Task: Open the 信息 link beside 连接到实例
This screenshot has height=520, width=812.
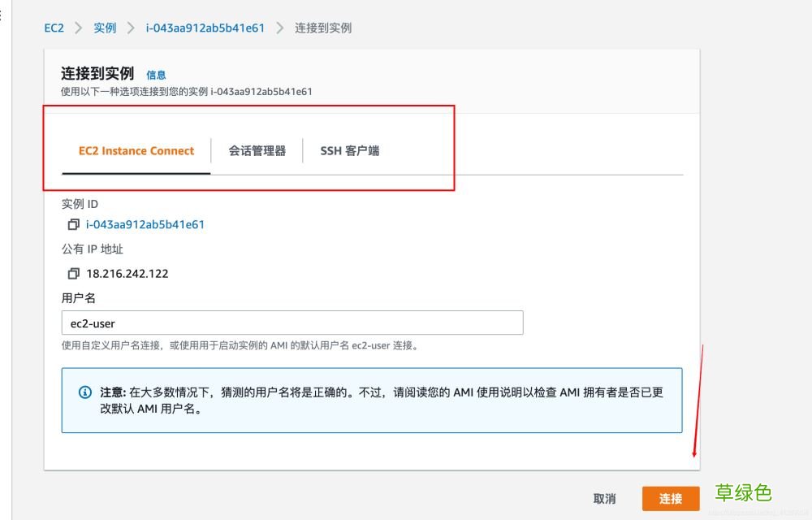Action: pyautogui.click(x=157, y=74)
